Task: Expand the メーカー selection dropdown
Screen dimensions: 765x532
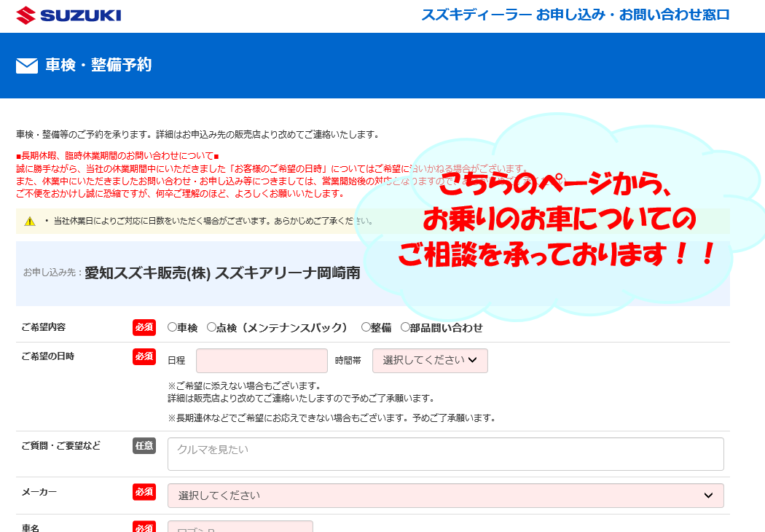Action: coord(445,496)
